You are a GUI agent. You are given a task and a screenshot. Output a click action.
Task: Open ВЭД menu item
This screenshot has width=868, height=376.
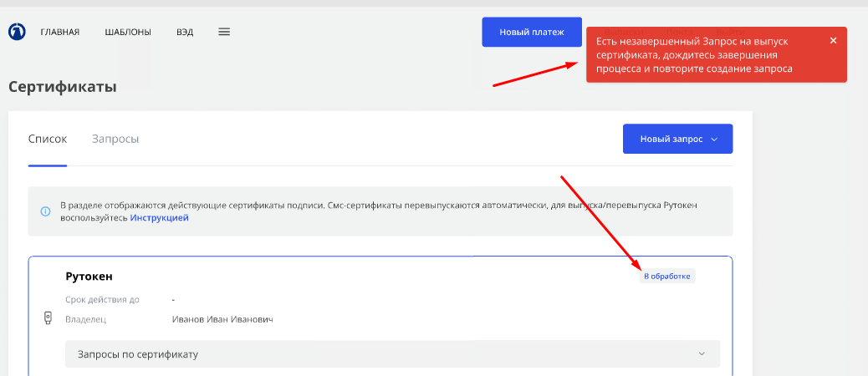[x=185, y=32]
